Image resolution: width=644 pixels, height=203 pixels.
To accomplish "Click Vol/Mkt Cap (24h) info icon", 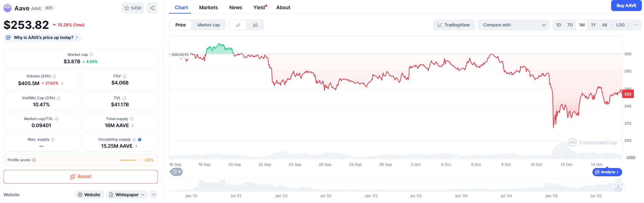I will point(58,98).
